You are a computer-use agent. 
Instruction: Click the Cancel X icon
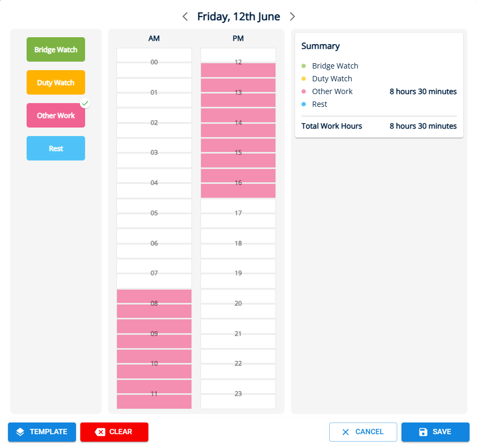(x=346, y=432)
